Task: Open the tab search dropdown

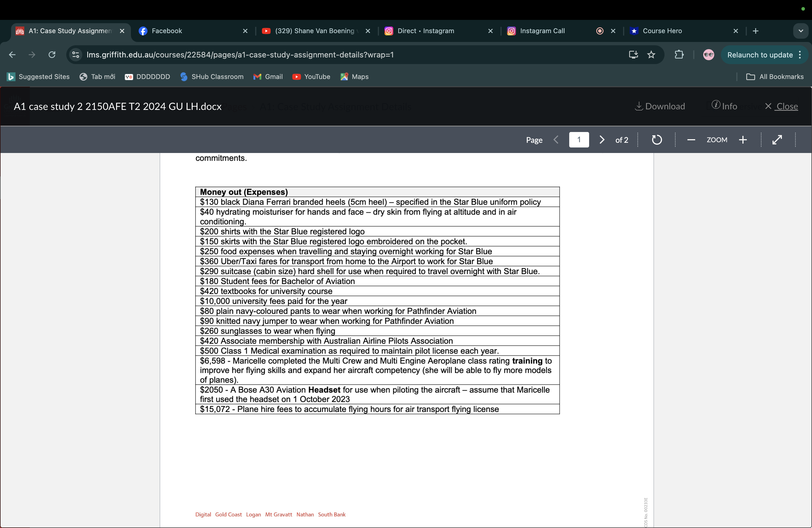Action: pos(801,31)
